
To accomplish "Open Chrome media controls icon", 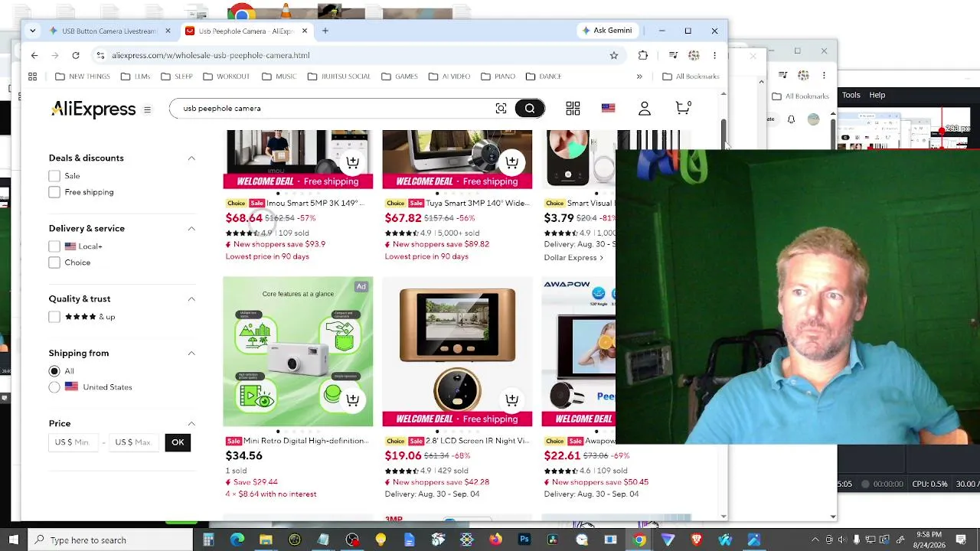I will point(673,55).
